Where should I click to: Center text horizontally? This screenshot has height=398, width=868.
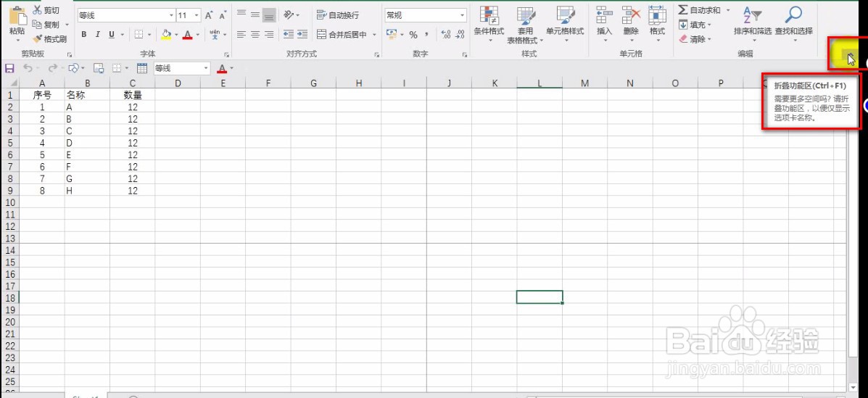[x=255, y=34]
